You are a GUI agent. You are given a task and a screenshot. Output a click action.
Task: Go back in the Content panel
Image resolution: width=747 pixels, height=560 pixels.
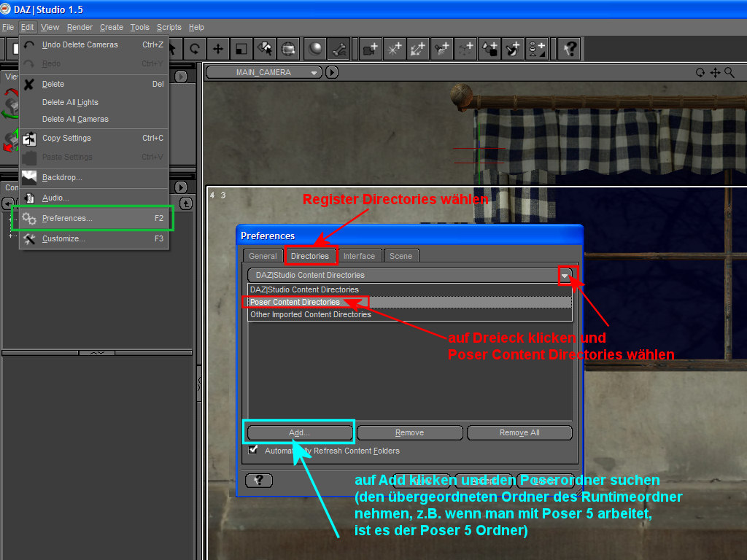pos(7,203)
